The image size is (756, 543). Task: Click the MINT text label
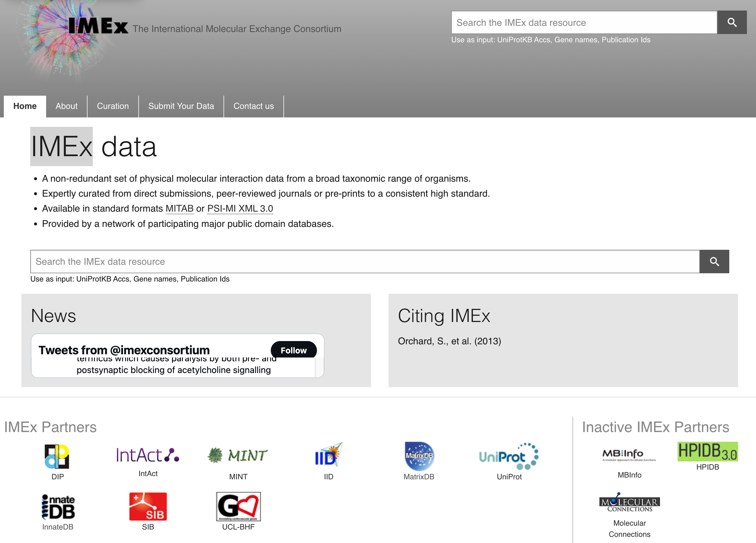click(x=238, y=477)
